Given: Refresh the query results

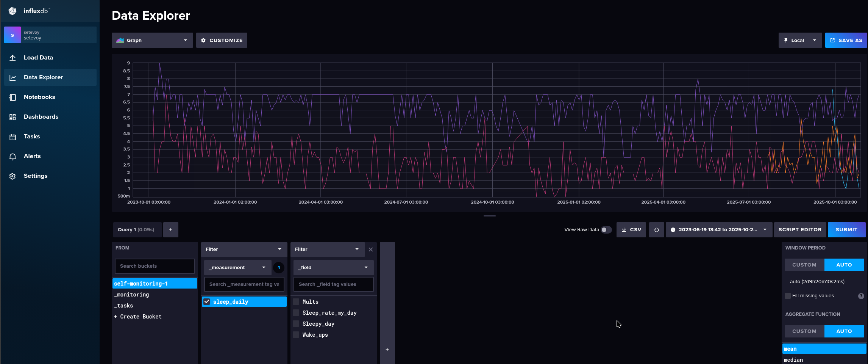Looking at the screenshot, I should (657, 229).
